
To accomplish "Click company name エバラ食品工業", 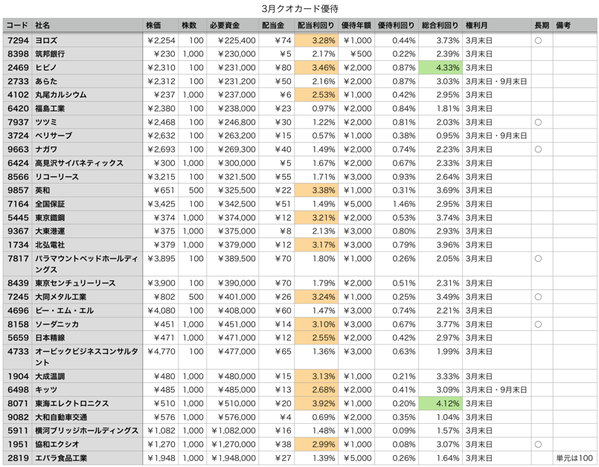I will pyautogui.click(x=61, y=458).
